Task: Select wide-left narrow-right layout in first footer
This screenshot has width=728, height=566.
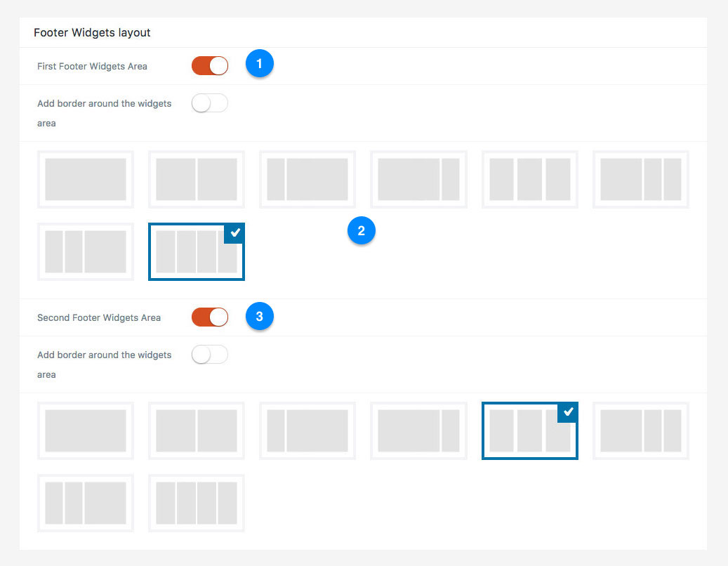Action: pyautogui.click(x=418, y=179)
